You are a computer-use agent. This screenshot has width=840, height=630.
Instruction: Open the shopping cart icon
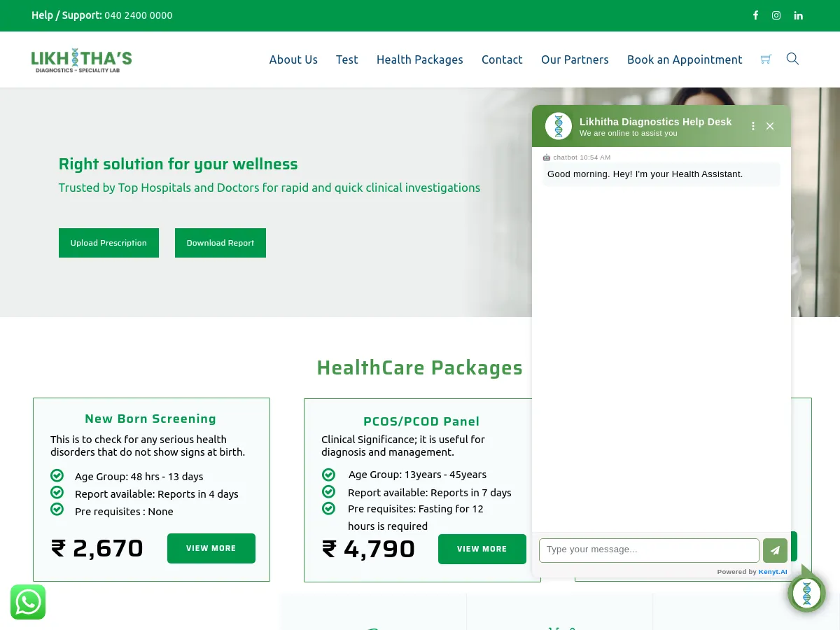tap(766, 59)
